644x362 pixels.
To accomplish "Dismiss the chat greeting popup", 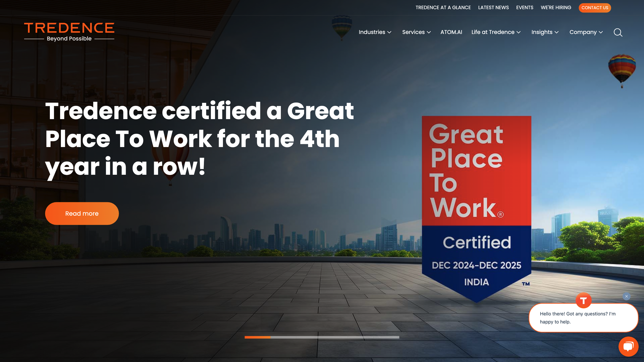I will [626, 296].
